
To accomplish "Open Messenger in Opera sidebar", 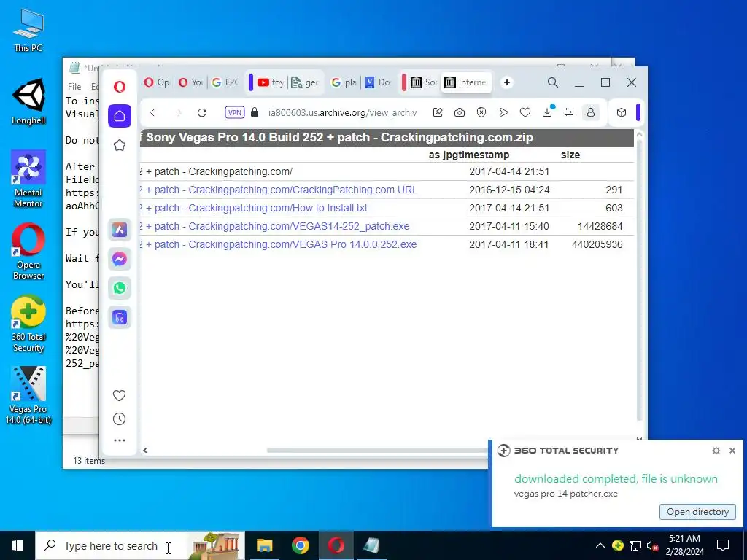I will coord(120,259).
